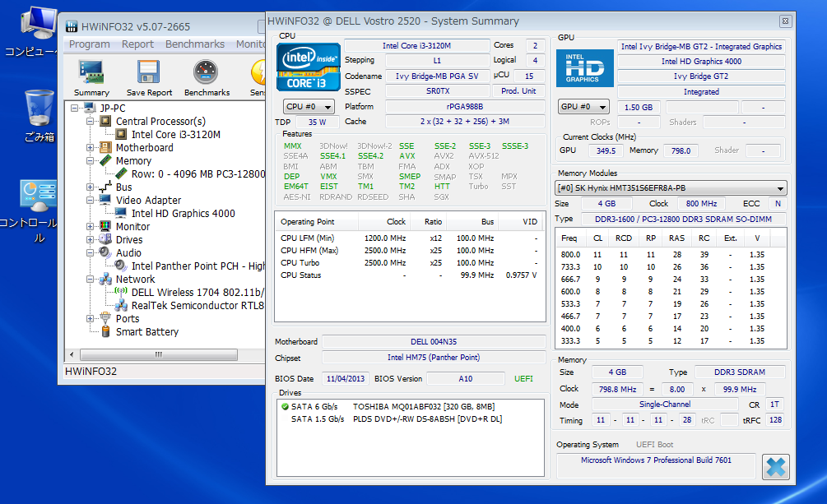
Task: Open the CPU #0 selector dropdown
Action: click(x=309, y=107)
